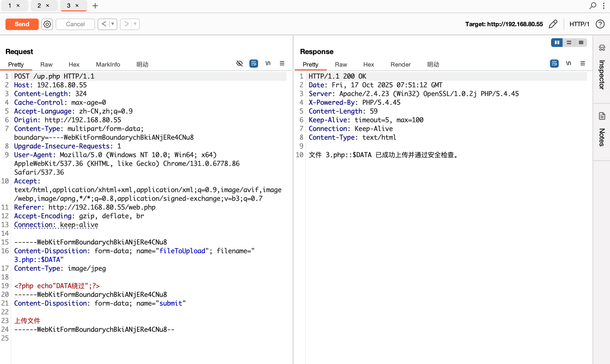
Task: Click the HTTP/1 protocol label
Action: [x=579, y=24]
